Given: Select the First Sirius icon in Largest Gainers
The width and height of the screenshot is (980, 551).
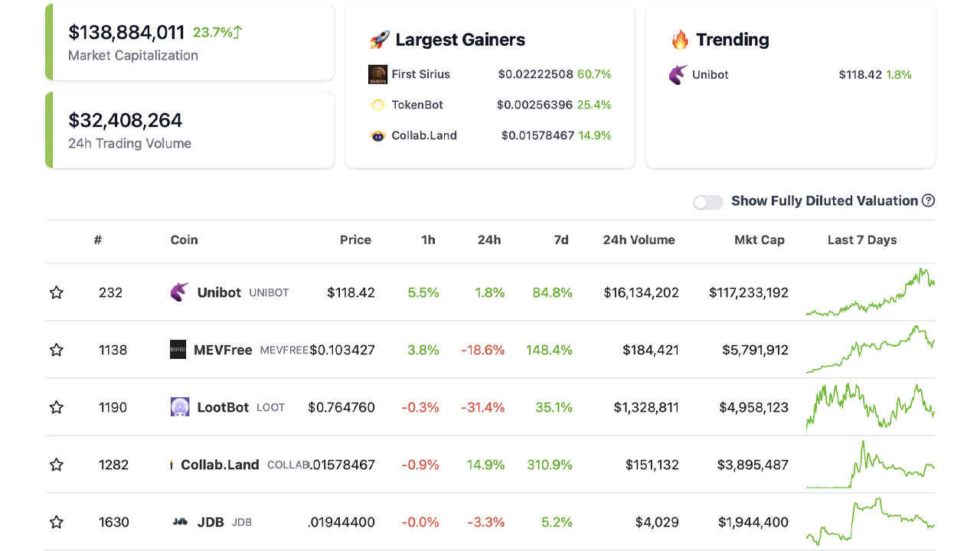Looking at the screenshot, I should 377,74.
